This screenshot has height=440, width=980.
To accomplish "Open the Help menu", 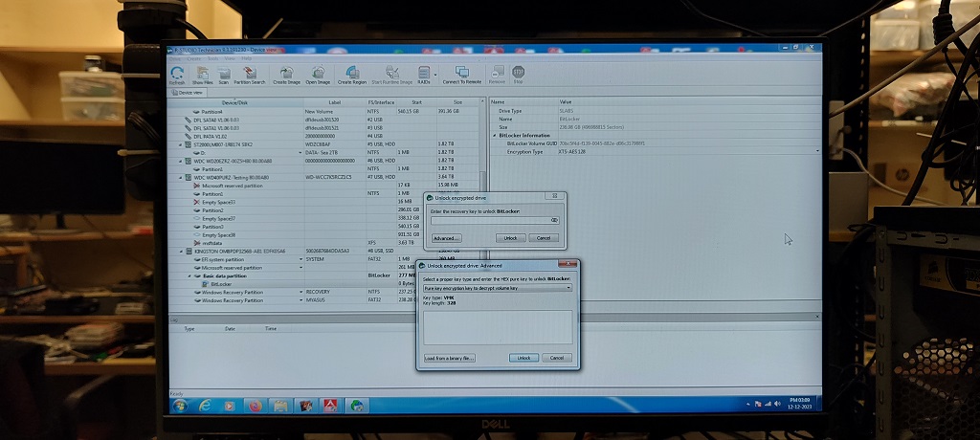I will [x=247, y=58].
